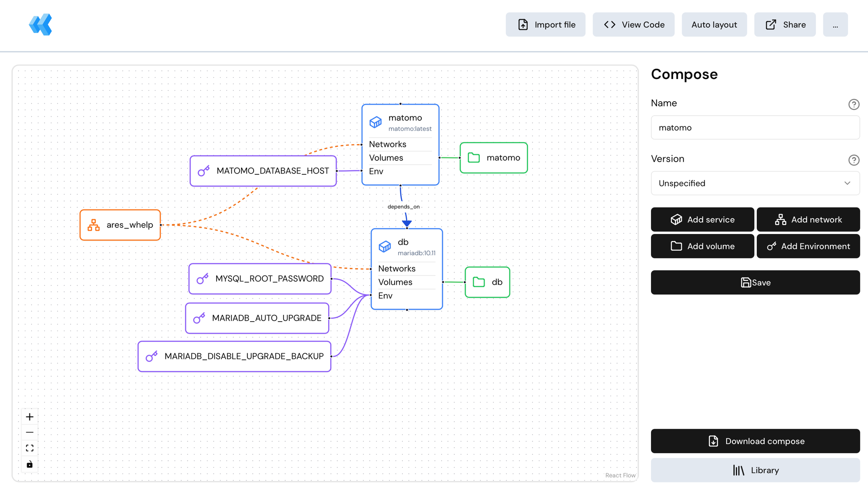Select the Env row in matomo node
868x491 pixels.
click(400, 172)
